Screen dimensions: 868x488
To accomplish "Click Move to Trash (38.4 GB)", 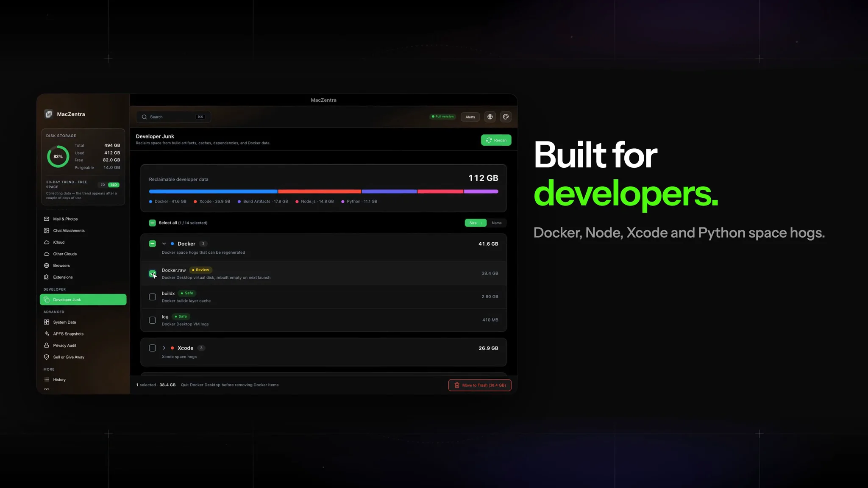I will coord(480,385).
